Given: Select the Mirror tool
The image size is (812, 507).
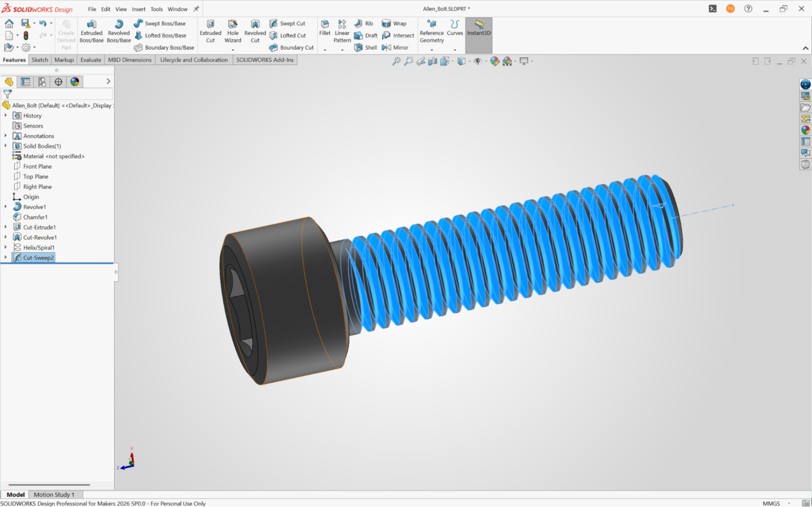Looking at the screenshot, I should [395, 48].
